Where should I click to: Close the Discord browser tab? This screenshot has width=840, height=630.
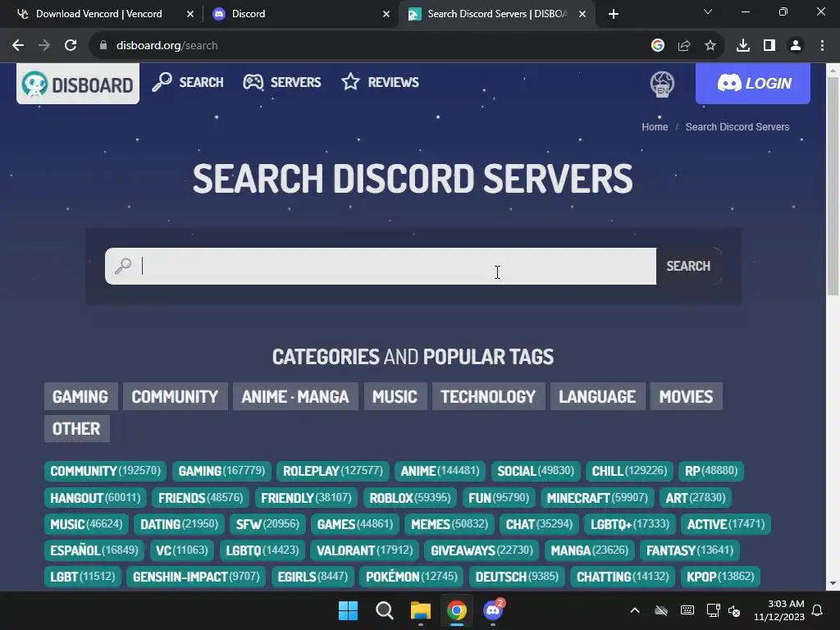click(x=386, y=14)
